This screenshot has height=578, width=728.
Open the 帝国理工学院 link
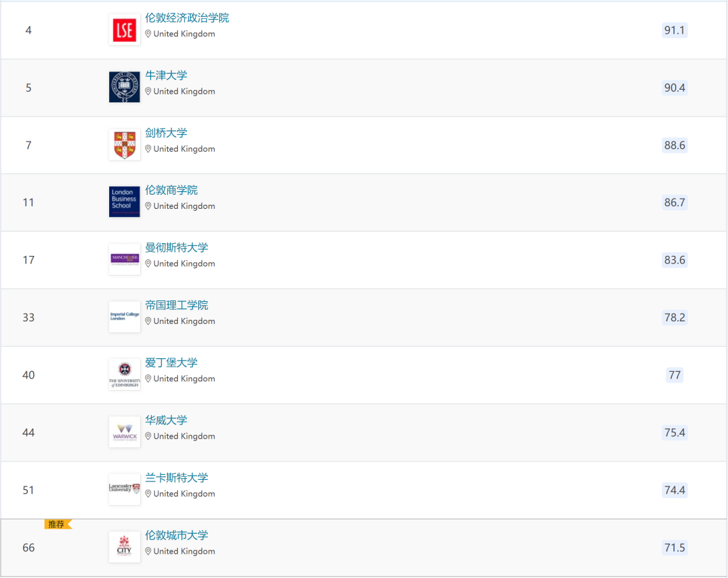(x=177, y=304)
